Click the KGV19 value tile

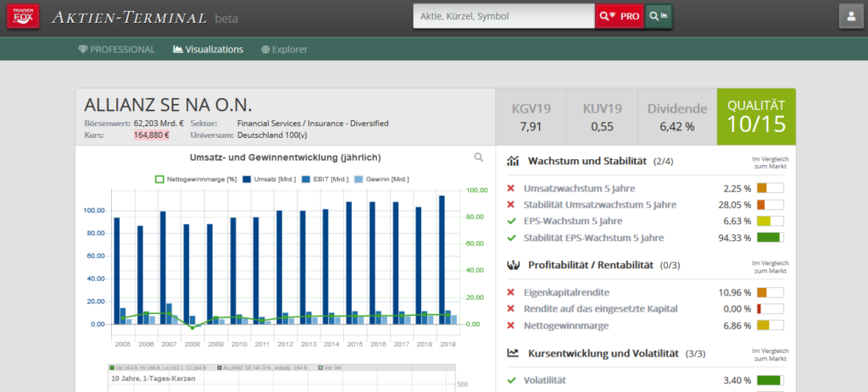[x=531, y=117]
